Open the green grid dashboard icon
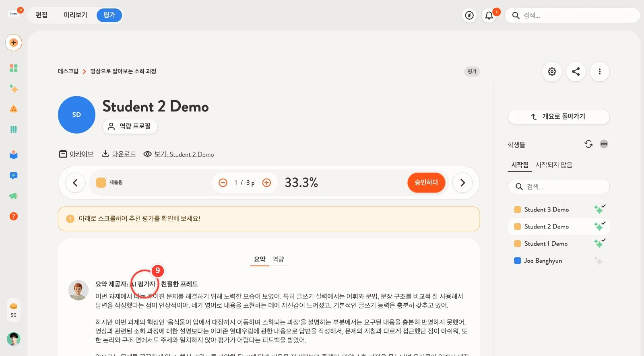 14,68
